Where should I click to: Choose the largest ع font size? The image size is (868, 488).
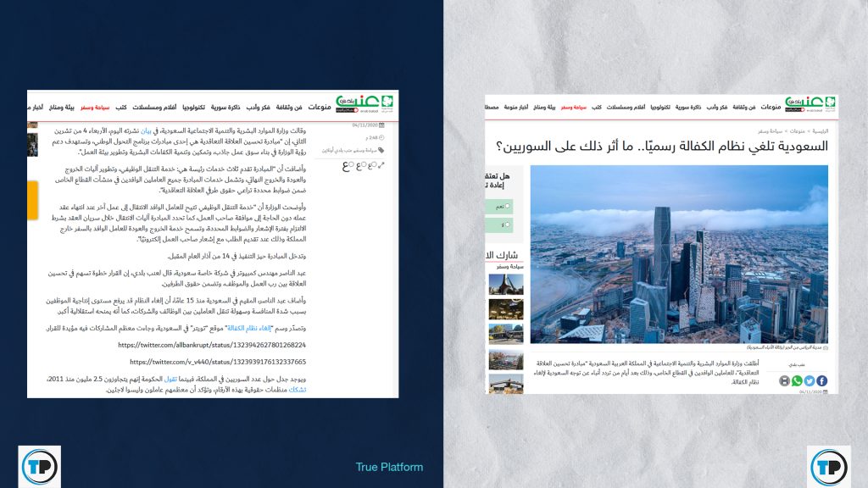tap(348, 166)
